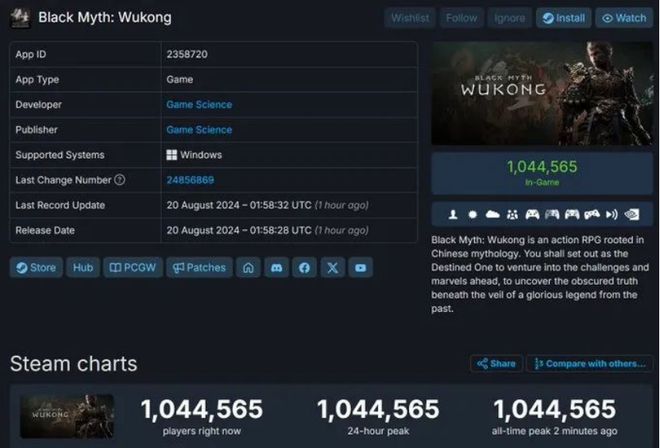Click the Release Date timestamp
This screenshot has height=448, width=660.
[267, 230]
